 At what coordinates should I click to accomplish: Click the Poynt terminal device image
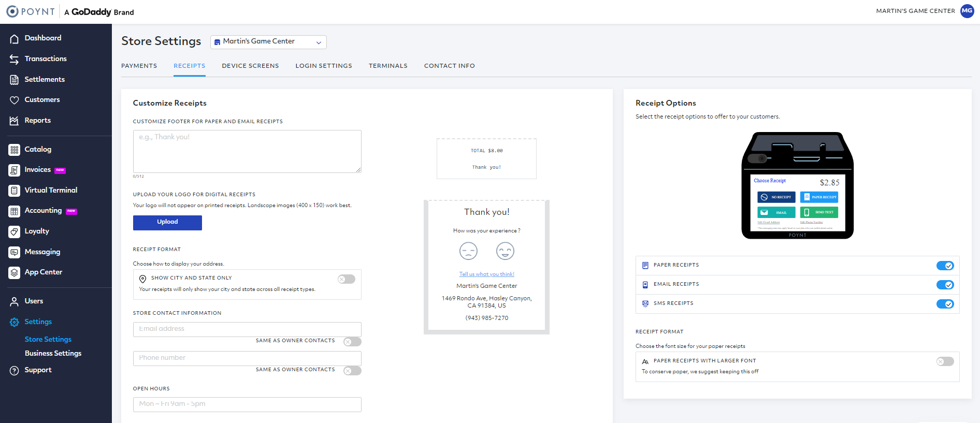tap(798, 185)
